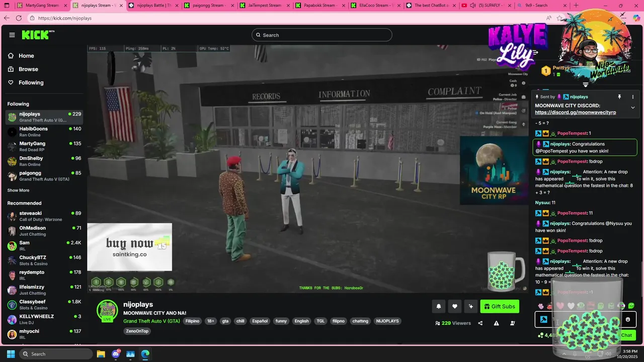Click Sam's avatar in Recommended

click(x=12, y=246)
